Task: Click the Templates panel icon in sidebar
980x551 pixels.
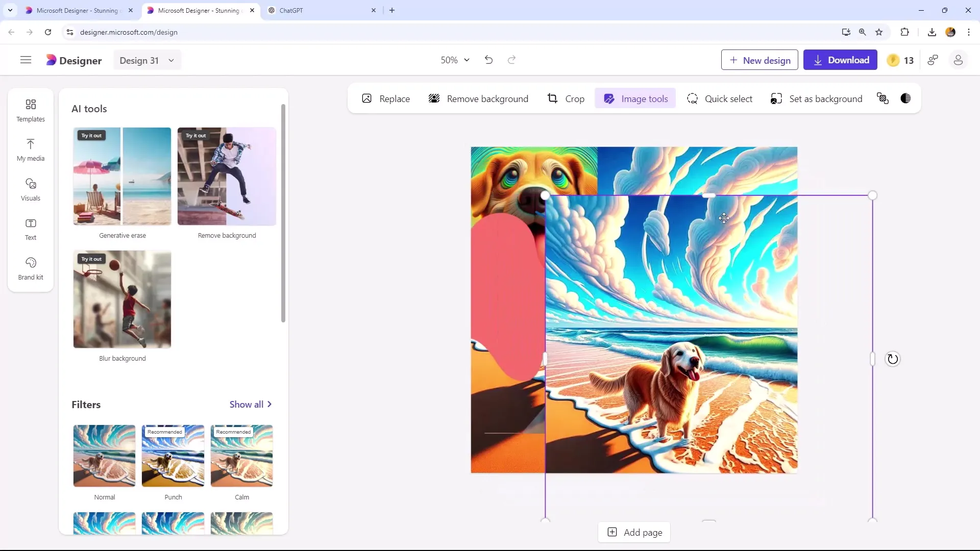Action: (x=30, y=110)
